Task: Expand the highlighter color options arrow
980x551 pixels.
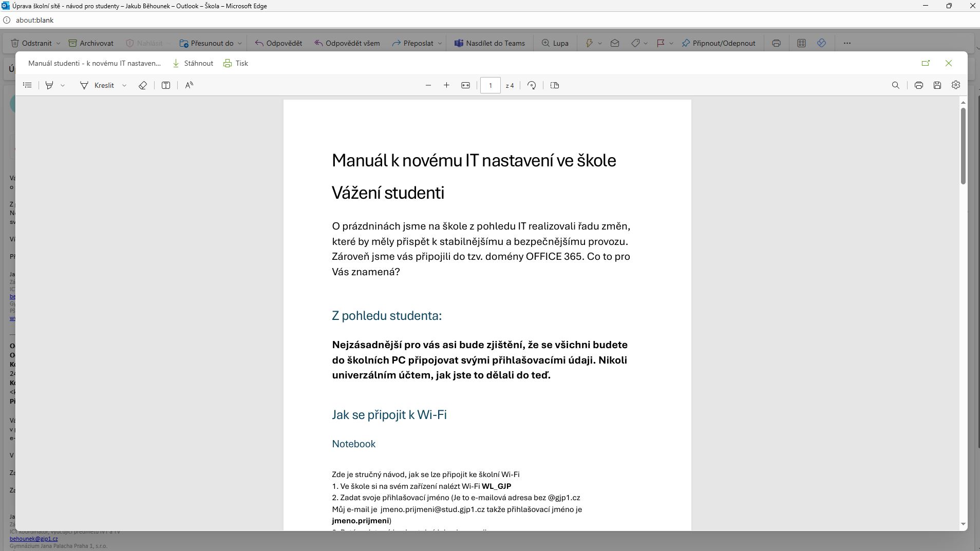Action: click(x=63, y=85)
